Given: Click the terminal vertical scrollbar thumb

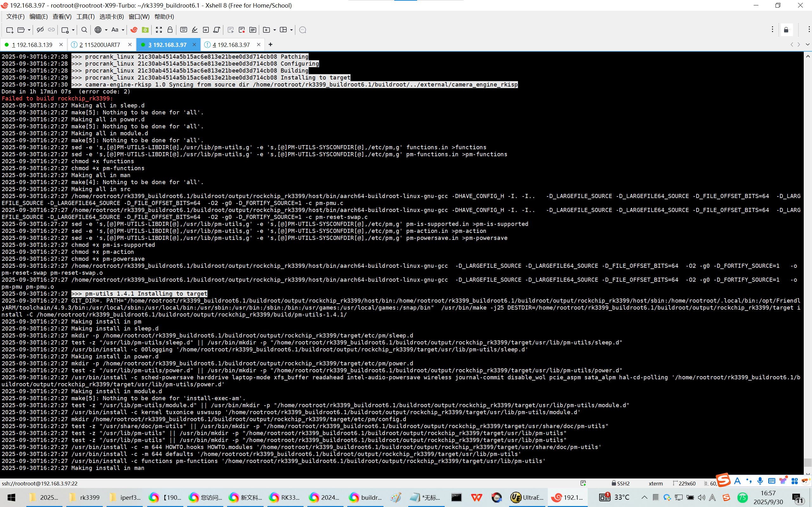Looking at the screenshot, I should [x=807, y=462].
